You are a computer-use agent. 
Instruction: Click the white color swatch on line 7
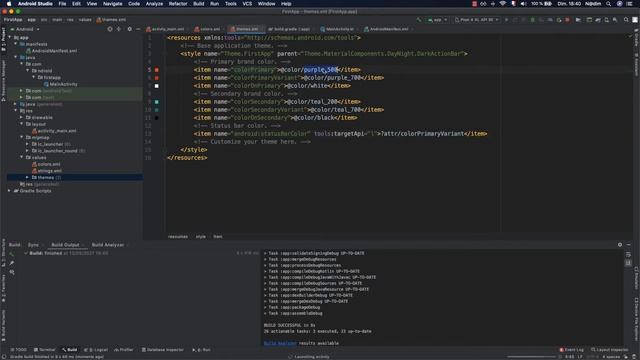tap(157, 86)
